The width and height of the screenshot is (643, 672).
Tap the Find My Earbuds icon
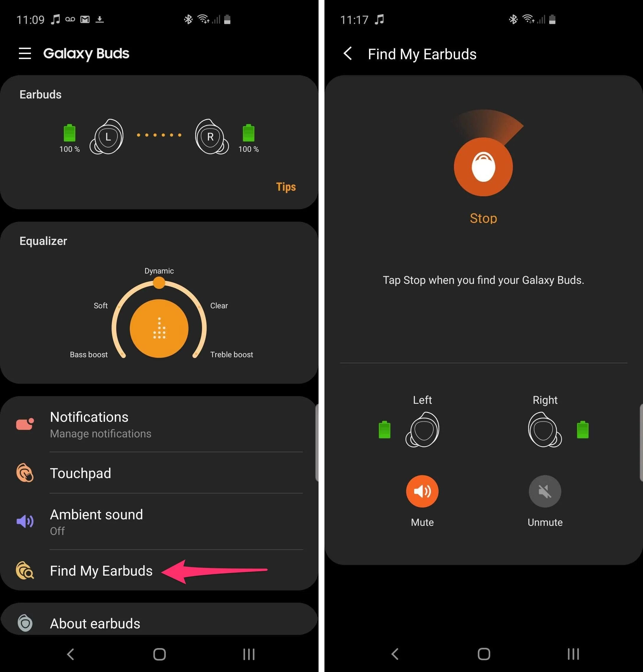tap(24, 570)
